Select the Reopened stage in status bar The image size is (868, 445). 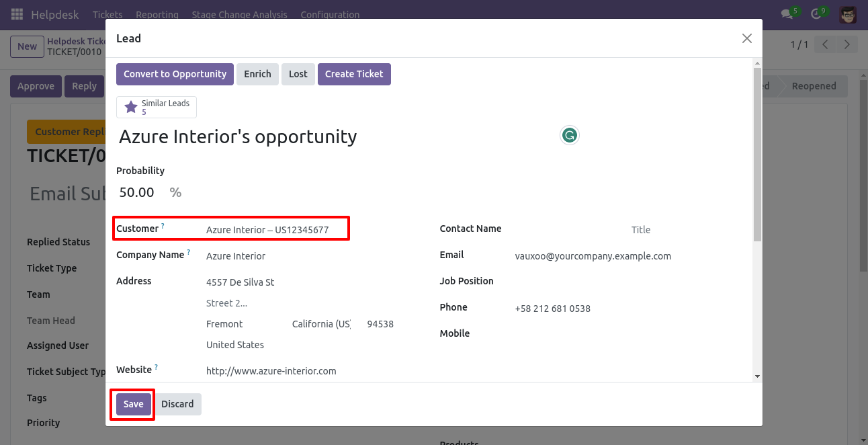814,86
